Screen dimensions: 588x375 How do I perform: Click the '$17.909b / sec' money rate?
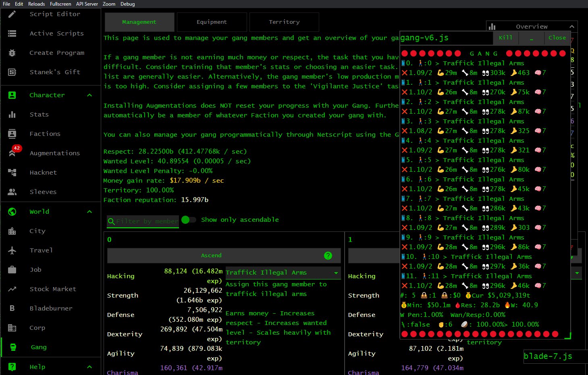(x=197, y=181)
